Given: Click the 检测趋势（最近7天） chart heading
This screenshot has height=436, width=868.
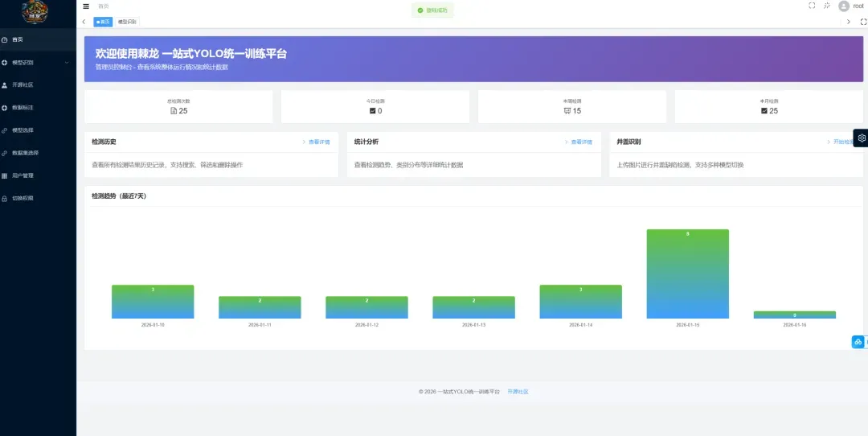Looking at the screenshot, I should click(119, 196).
